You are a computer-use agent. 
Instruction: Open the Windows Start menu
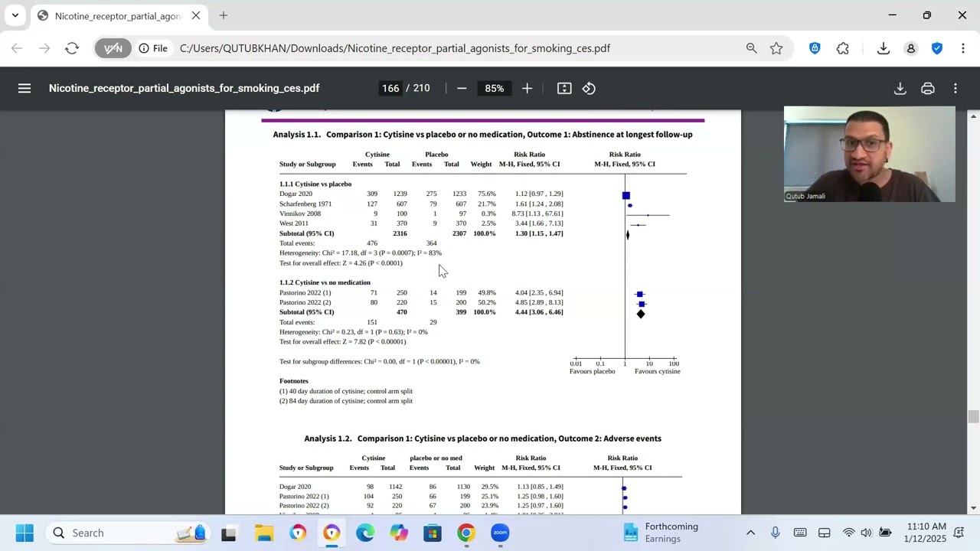click(x=24, y=533)
